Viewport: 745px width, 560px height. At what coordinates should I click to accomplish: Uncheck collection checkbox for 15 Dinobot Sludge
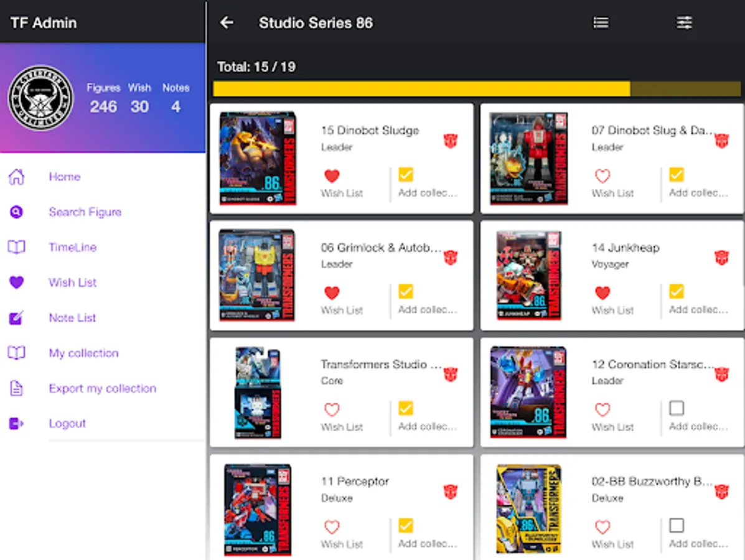click(x=406, y=174)
